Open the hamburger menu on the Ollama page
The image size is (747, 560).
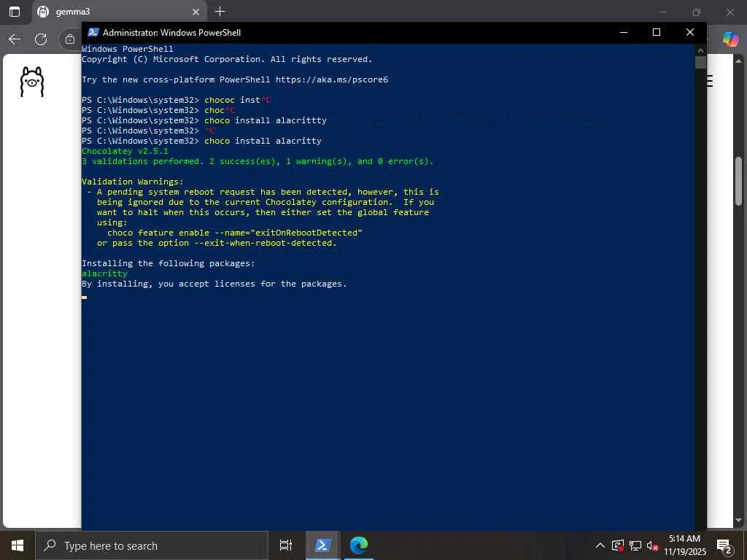point(710,81)
